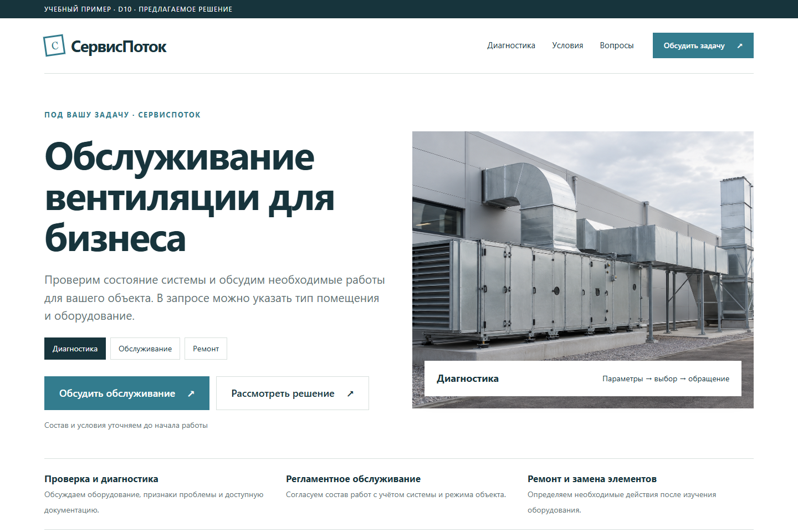This screenshot has width=798, height=532.
Task: Open the Вопросы navigation link
Action: [616, 45]
